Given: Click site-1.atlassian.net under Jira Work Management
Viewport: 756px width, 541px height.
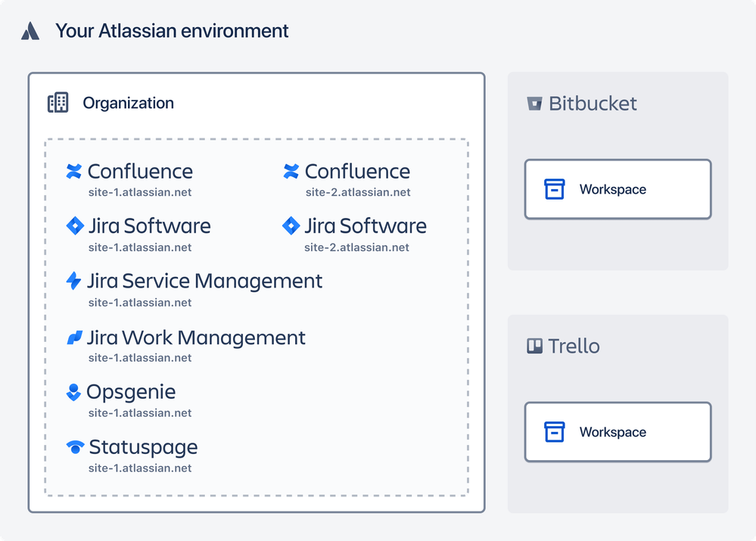Looking at the screenshot, I should (140, 358).
